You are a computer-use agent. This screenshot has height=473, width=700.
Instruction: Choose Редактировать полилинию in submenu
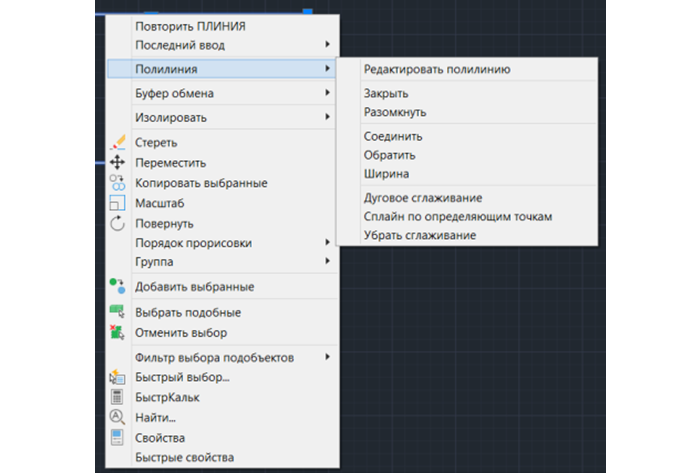tap(437, 69)
